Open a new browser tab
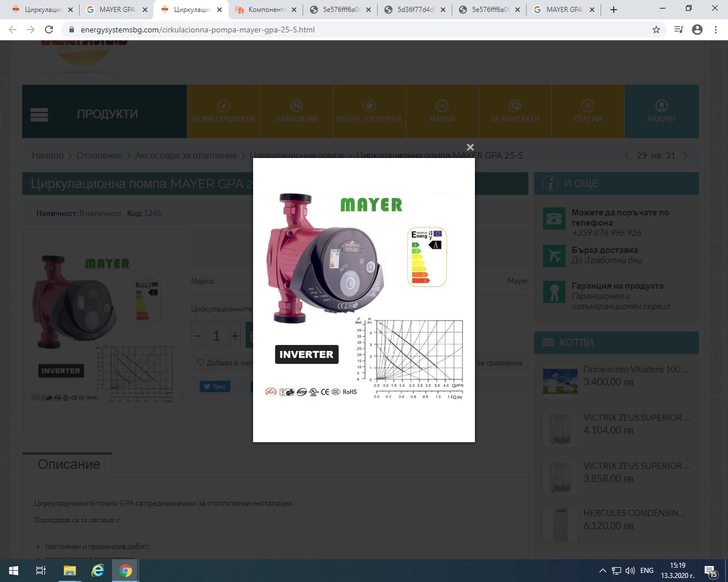 click(x=614, y=10)
